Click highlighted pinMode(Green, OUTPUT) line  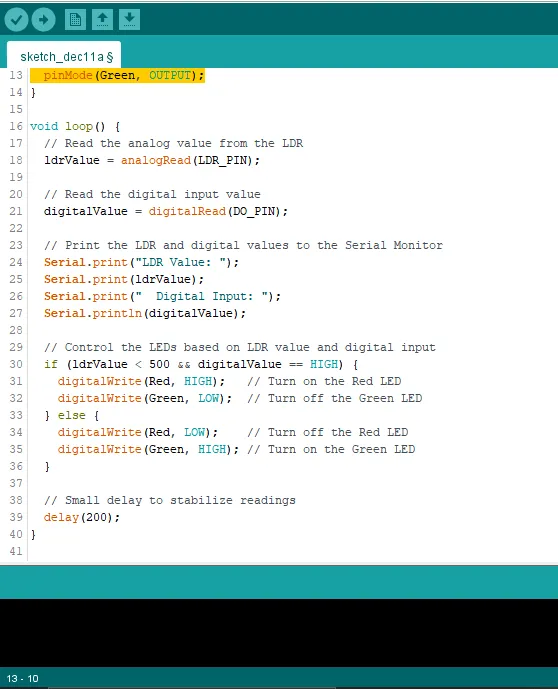[117, 75]
